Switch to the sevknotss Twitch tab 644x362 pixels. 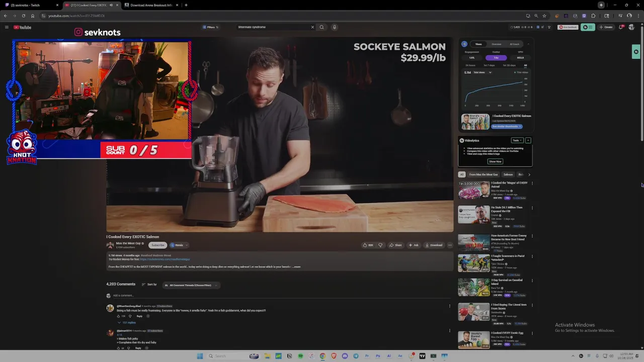pos(31,5)
